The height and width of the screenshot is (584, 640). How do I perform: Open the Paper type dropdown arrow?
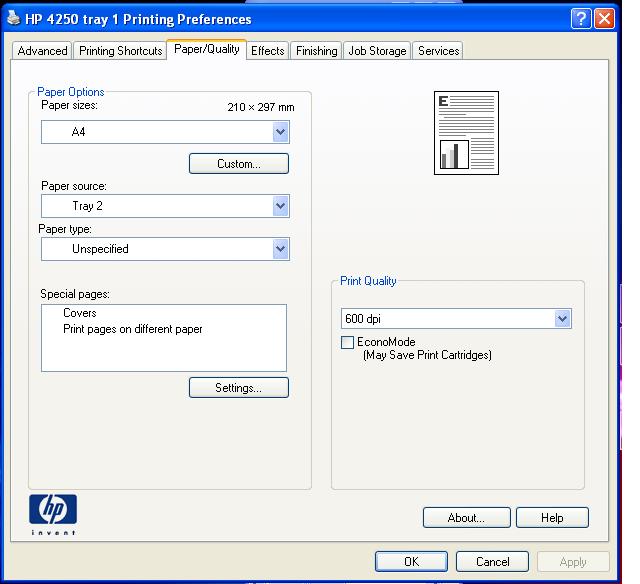tap(280, 249)
